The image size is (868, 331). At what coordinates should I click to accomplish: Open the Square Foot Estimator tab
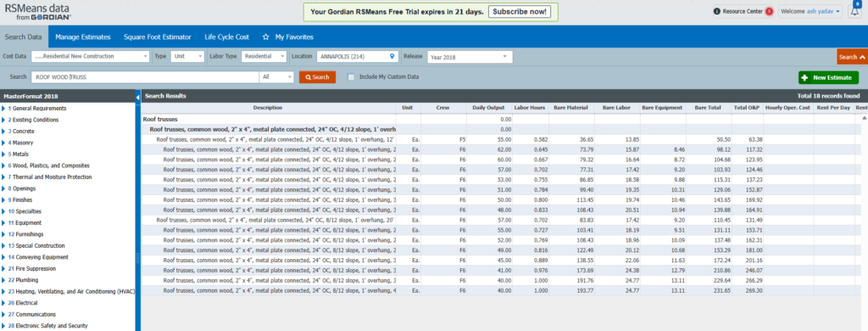(157, 36)
